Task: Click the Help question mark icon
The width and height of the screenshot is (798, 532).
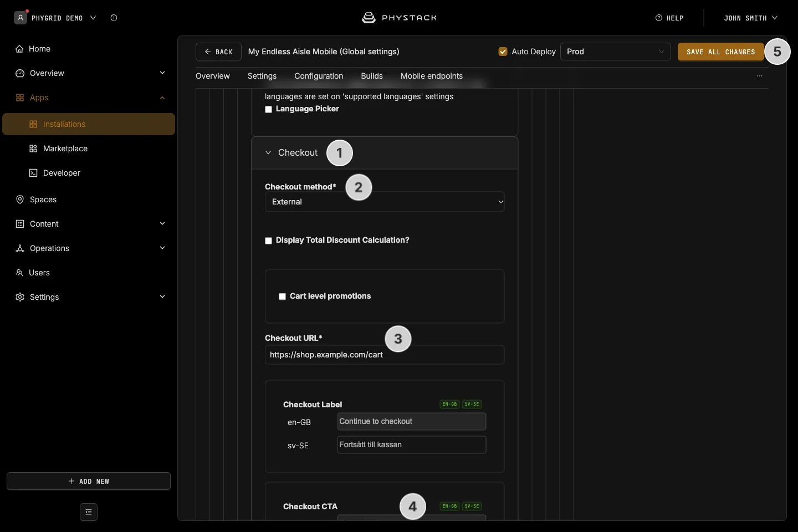Action: 659,18
